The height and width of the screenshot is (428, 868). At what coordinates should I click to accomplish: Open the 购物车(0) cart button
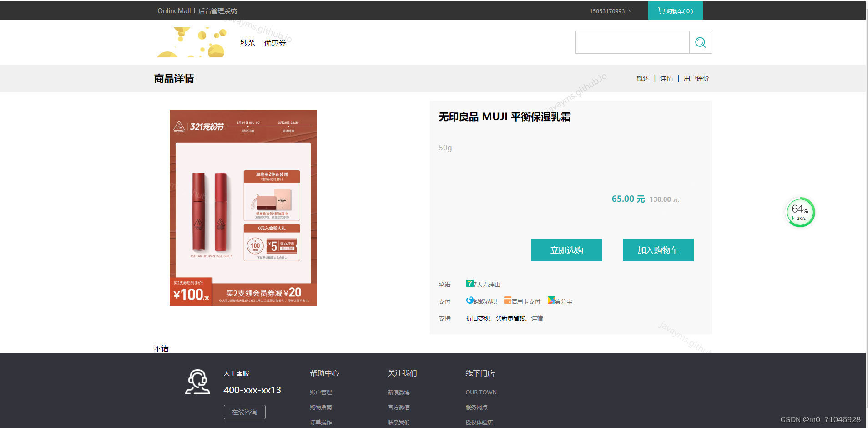click(x=676, y=10)
